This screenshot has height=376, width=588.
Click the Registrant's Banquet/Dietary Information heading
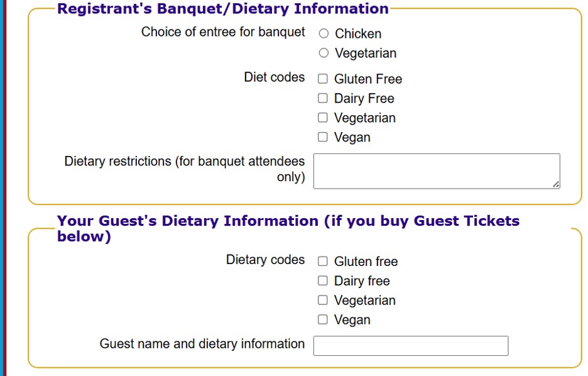point(222,9)
